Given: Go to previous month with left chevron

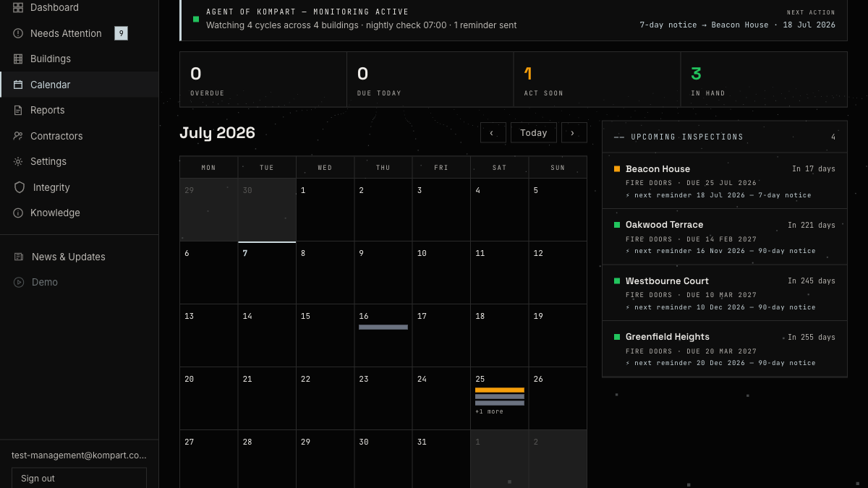Looking at the screenshot, I should click(493, 132).
